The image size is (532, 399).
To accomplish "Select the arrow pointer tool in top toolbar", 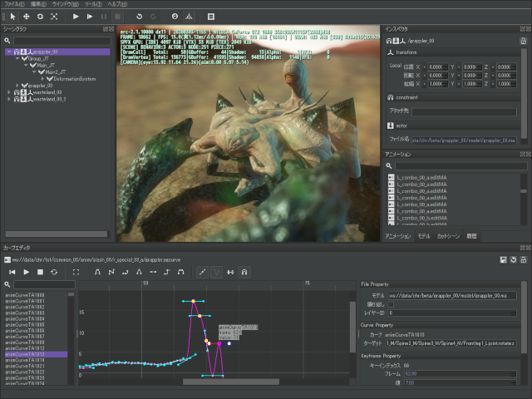I will [12, 16].
